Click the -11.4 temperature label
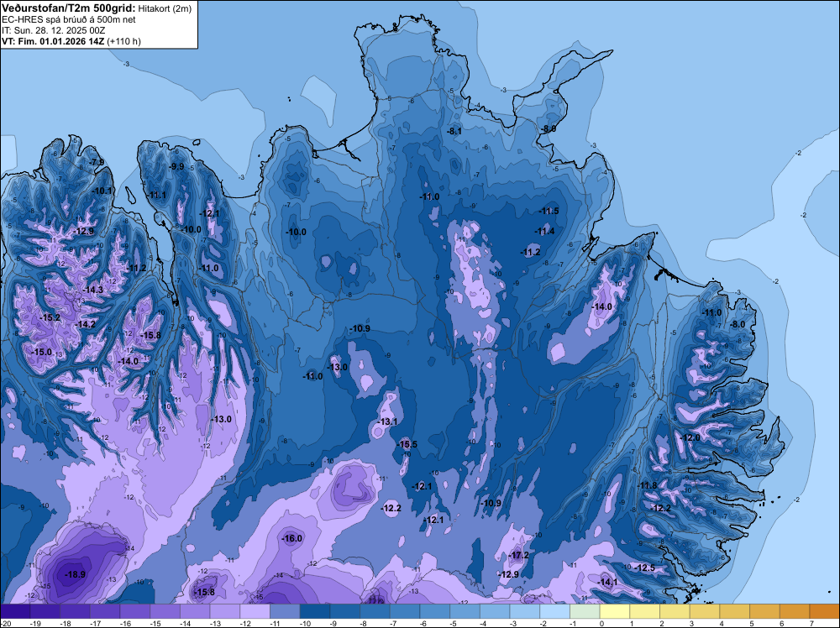 tap(545, 231)
